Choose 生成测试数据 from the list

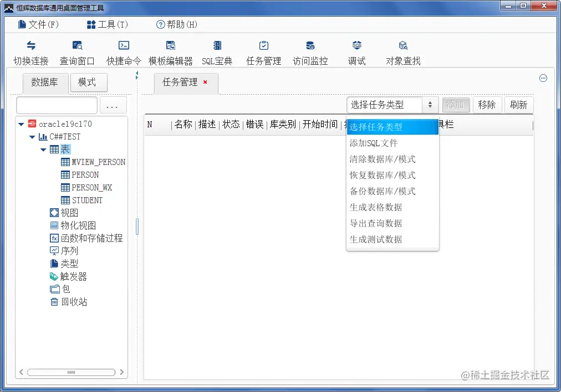392,239
